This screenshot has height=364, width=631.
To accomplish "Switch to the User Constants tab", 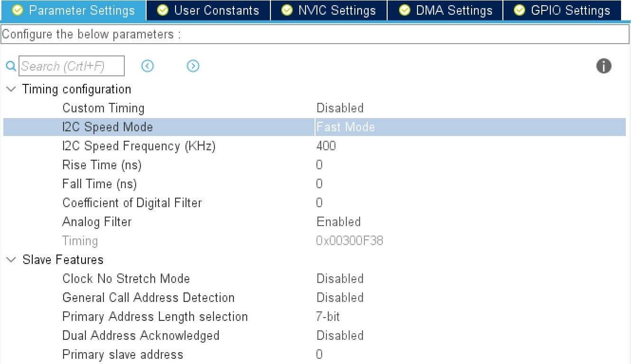I will 208,10.
